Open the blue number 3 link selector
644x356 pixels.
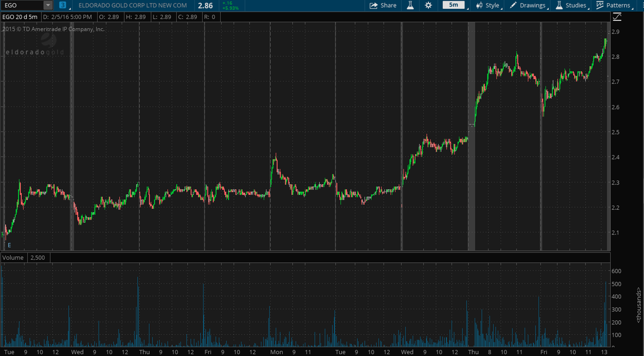tap(62, 5)
